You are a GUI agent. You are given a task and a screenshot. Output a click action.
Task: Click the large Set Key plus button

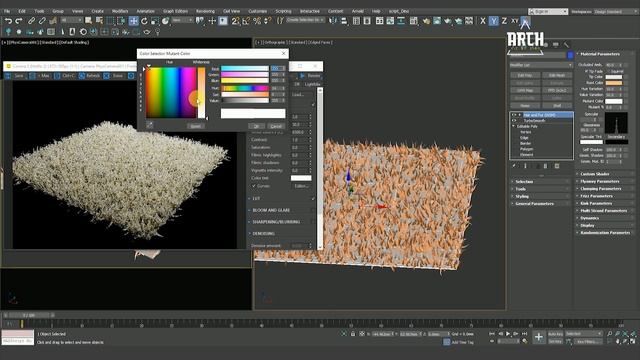(x=539, y=337)
